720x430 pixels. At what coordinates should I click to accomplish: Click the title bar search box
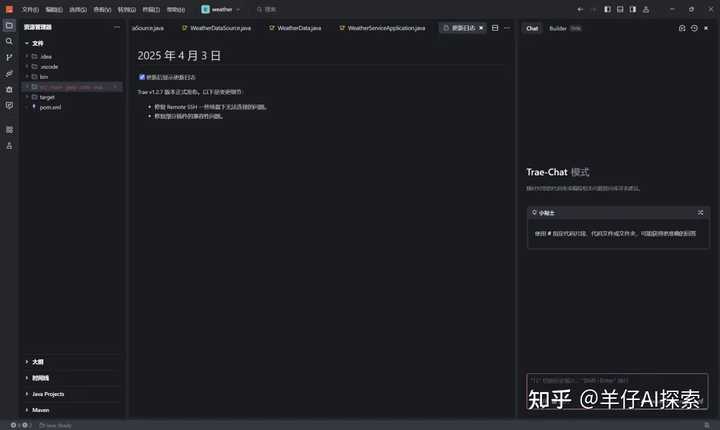266,9
